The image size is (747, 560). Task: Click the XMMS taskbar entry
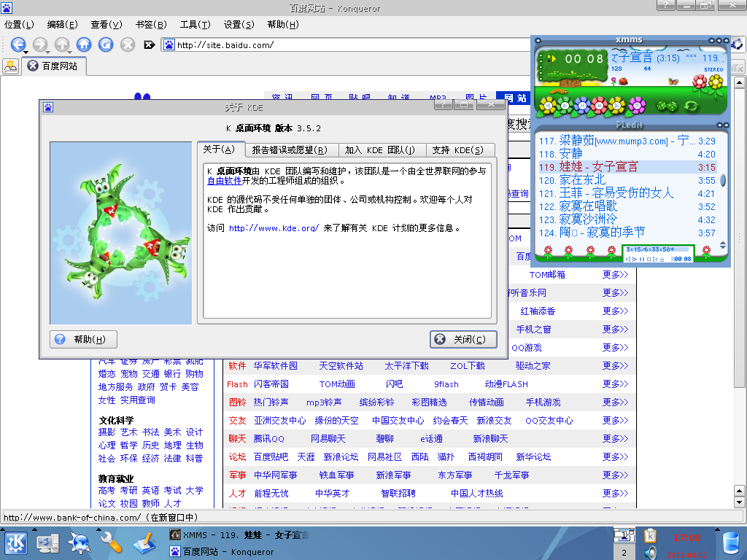coord(240,534)
